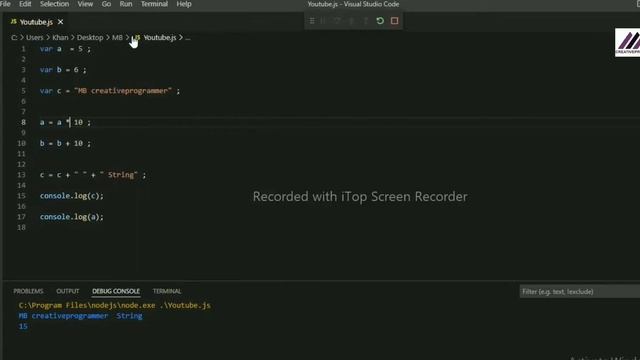
Task: Click 'console.log(c);' on line 15
Action: pos(72,196)
